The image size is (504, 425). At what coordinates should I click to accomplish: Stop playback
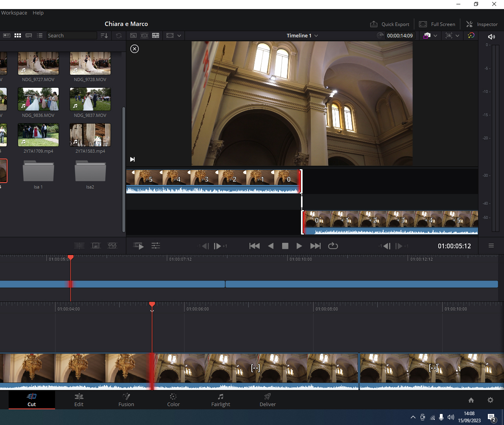[x=285, y=246]
